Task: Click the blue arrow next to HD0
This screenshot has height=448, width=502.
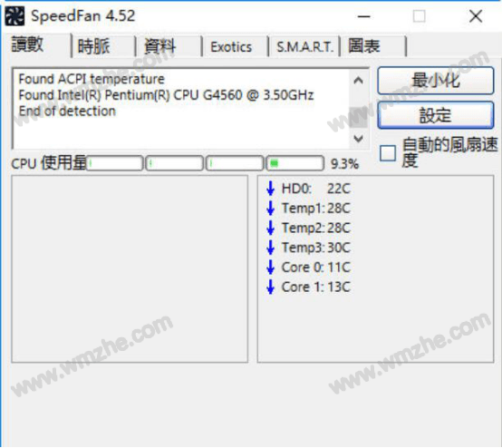Action: (271, 189)
